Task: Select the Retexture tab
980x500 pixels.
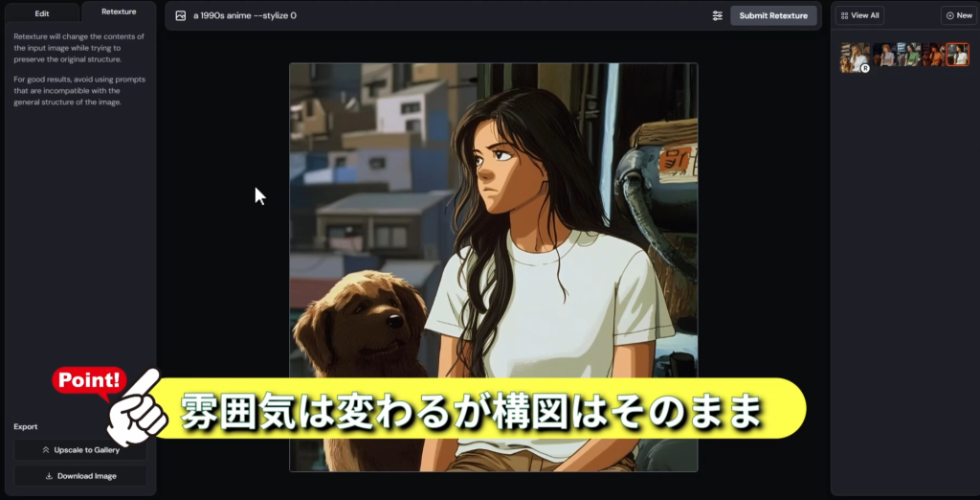Action: tap(119, 12)
